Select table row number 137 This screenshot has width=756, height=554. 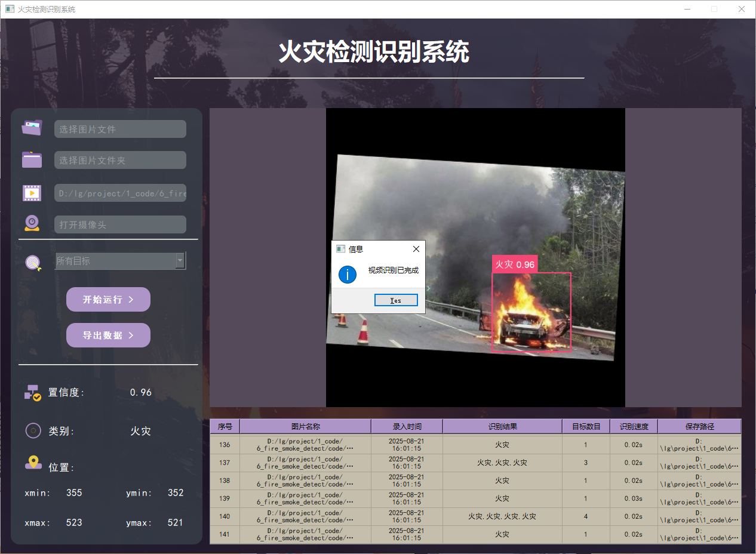[x=475, y=463]
